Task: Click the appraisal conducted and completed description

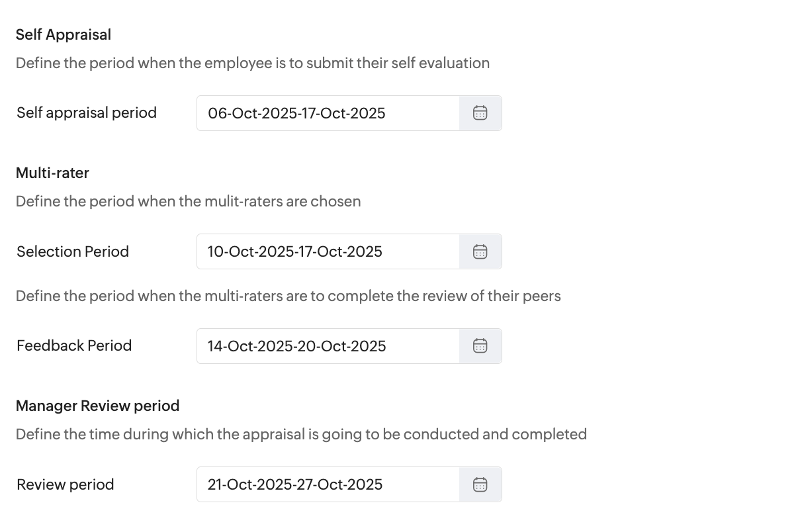Action: click(301, 434)
